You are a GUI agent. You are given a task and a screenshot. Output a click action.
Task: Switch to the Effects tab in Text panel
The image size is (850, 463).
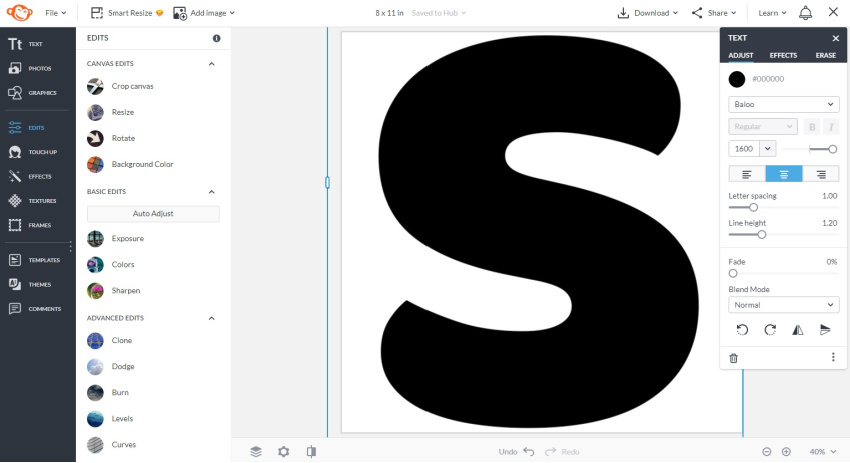pyautogui.click(x=783, y=55)
